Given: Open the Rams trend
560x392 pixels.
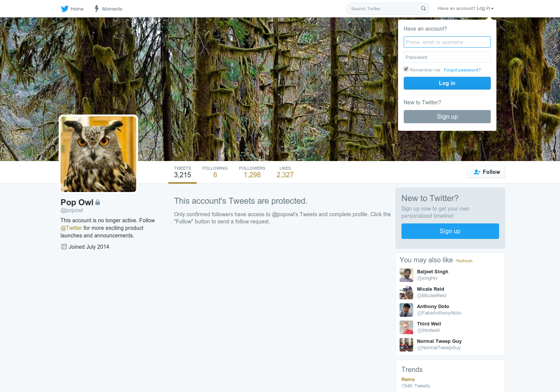Looking at the screenshot, I should point(408,379).
